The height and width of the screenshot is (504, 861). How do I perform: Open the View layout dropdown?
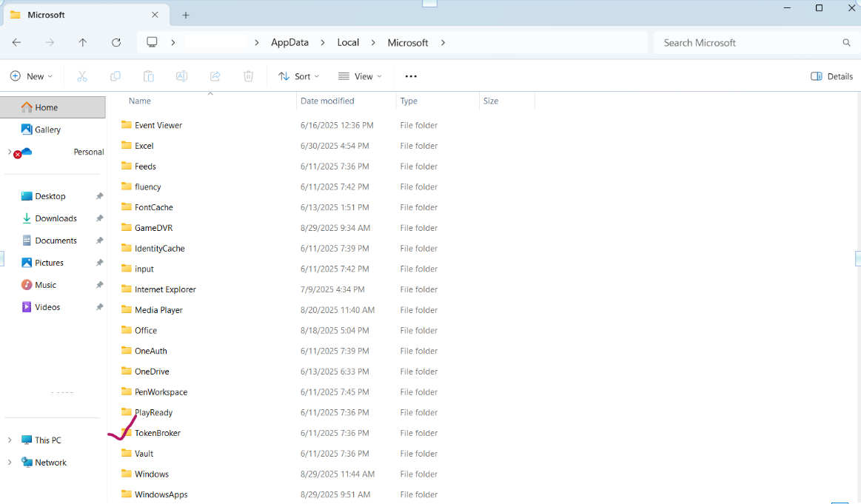pyautogui.click(x=360, y=76)
